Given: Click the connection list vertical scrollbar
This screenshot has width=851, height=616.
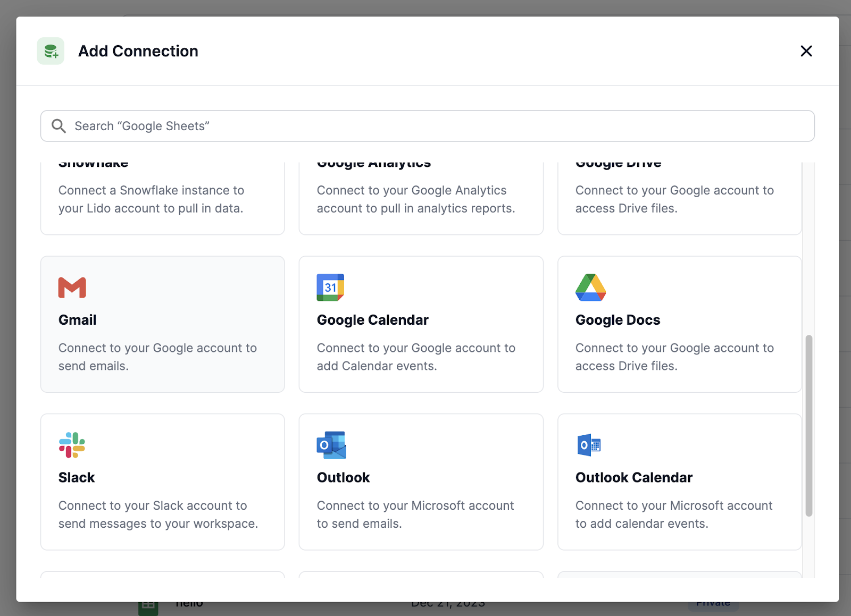Looking at the screenshot, I should pos(808,425).
